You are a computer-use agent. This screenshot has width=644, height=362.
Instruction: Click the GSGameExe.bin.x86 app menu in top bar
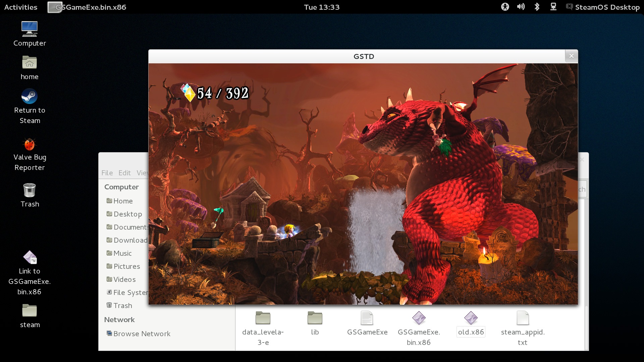pyautogui.click(x=87, y=7)
